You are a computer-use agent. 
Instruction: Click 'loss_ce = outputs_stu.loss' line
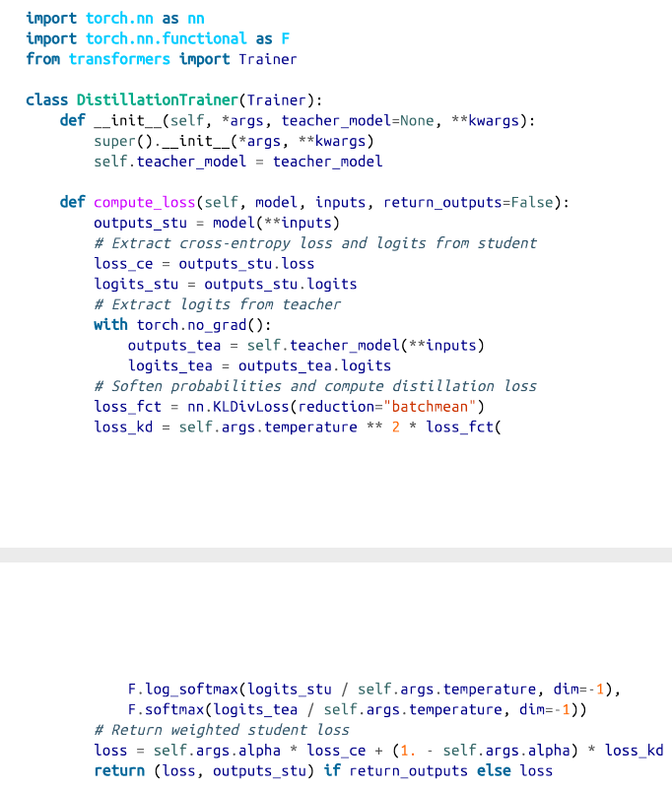coord(204,264)
